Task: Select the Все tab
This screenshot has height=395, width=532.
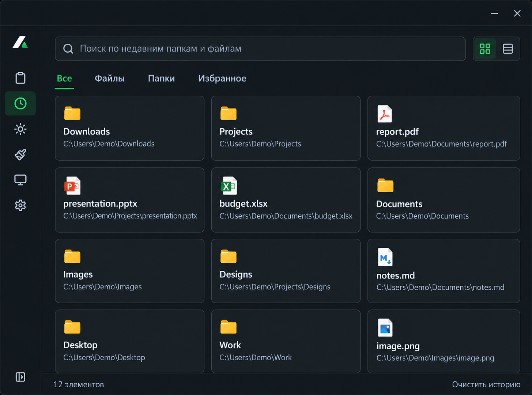Action: pos(64,78)
